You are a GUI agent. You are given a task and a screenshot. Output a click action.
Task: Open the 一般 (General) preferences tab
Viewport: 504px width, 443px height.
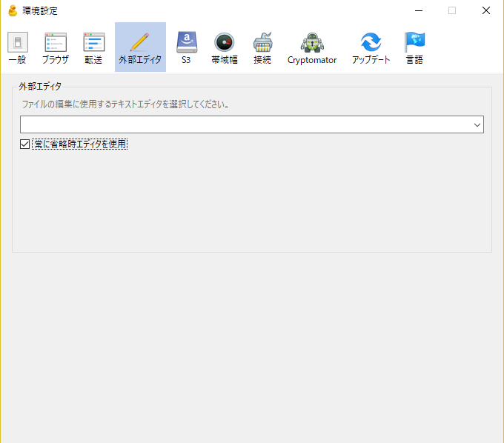17,47
